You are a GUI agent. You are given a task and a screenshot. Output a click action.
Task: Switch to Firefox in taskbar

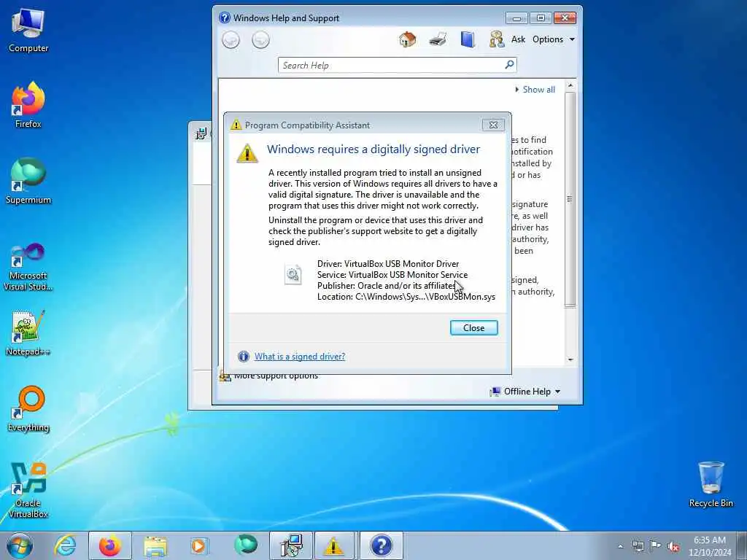pos(110,545)
